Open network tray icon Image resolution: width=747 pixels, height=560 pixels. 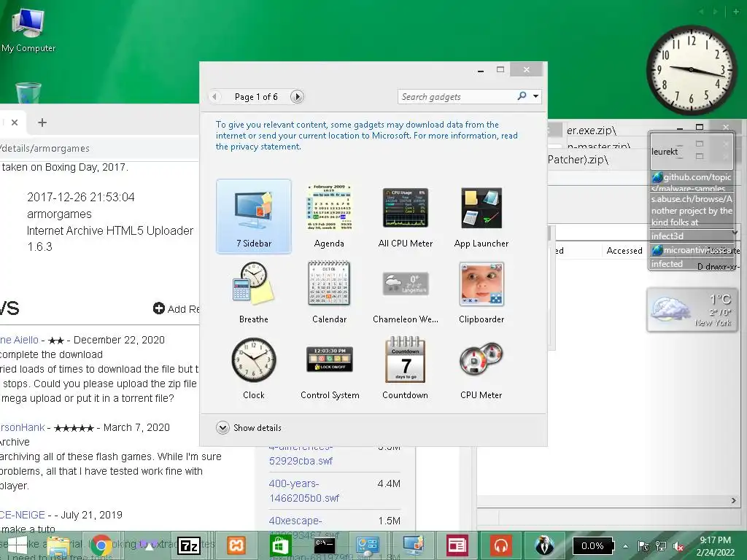tap(661, 546)
